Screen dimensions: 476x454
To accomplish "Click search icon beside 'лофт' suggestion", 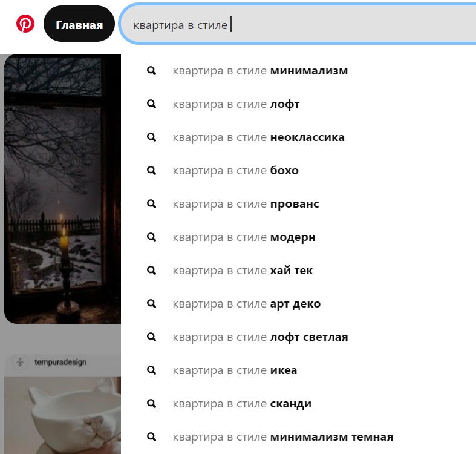I will click(151, 104).
